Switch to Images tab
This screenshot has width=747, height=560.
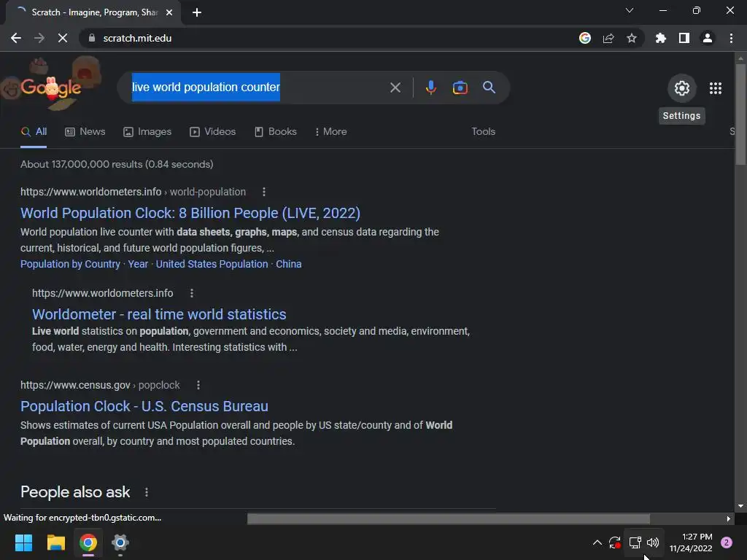point(147,132)
